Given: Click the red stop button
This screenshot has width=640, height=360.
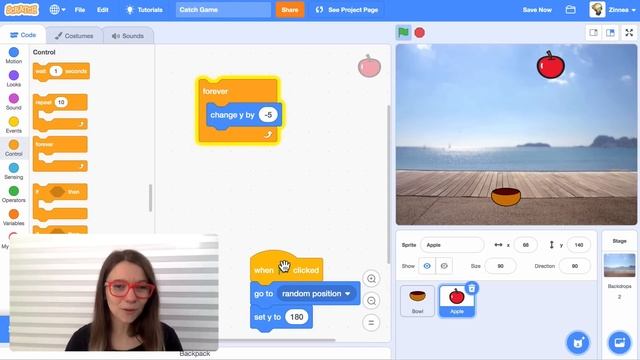Looking at the screenshot, I should click(419, 32).
